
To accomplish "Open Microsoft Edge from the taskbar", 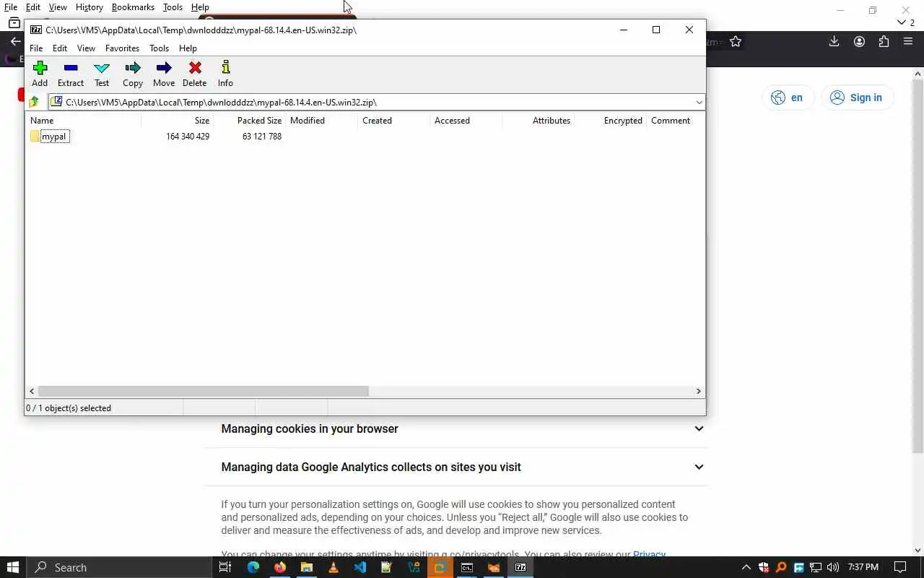I will (253, 567).
